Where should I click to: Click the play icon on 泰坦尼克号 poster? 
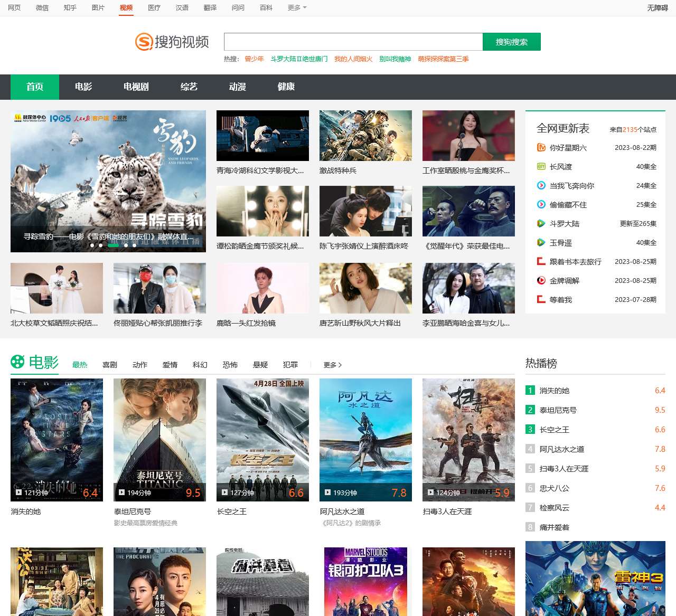(x=121, y=493)
